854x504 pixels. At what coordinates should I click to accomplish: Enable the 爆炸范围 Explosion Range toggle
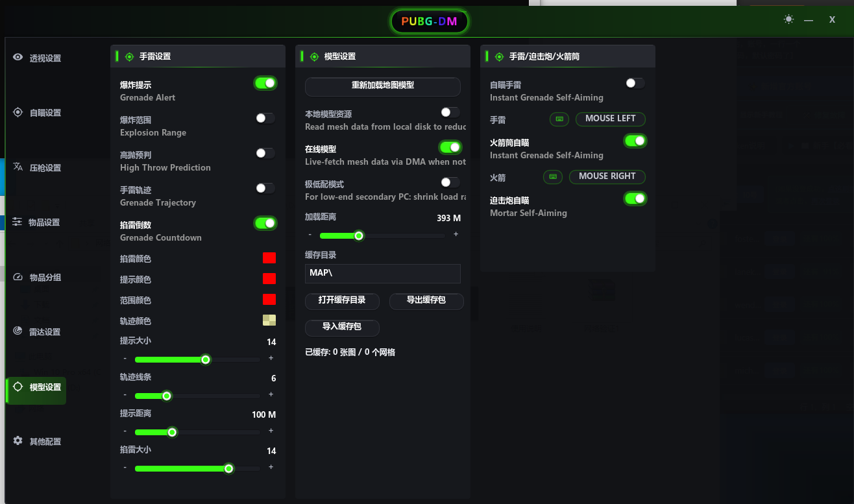point(265,118)
